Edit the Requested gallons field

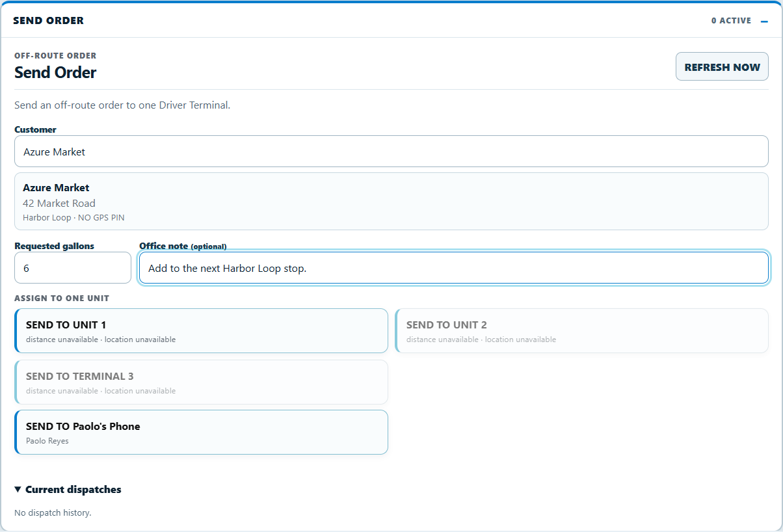[x=73, y=268]
